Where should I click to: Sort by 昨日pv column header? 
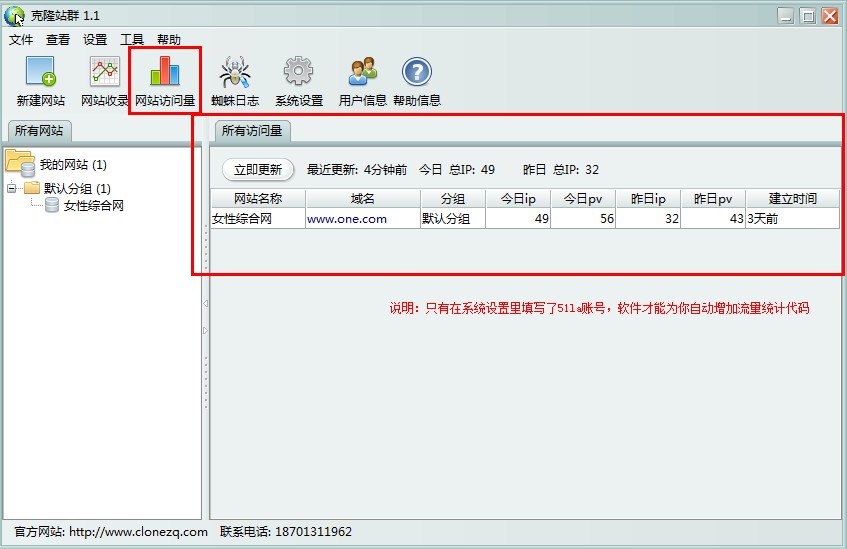(x=713, y=198)
